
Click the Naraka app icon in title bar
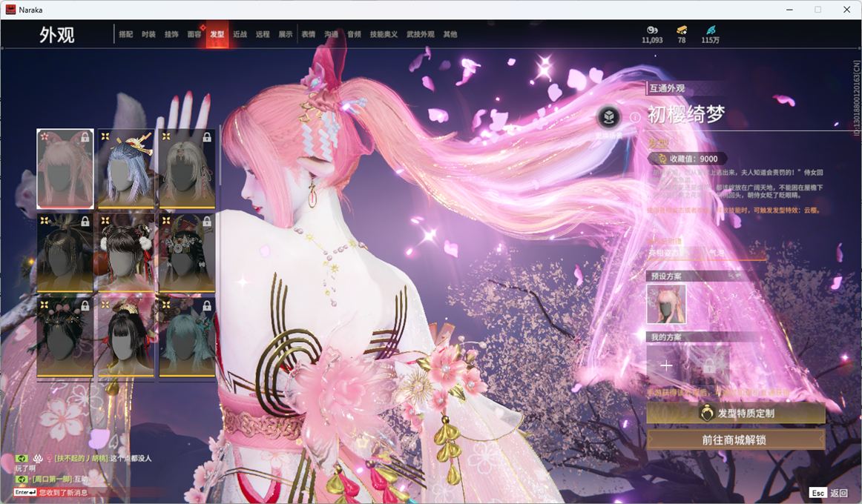pyautogui.click(x=10, y=10)
